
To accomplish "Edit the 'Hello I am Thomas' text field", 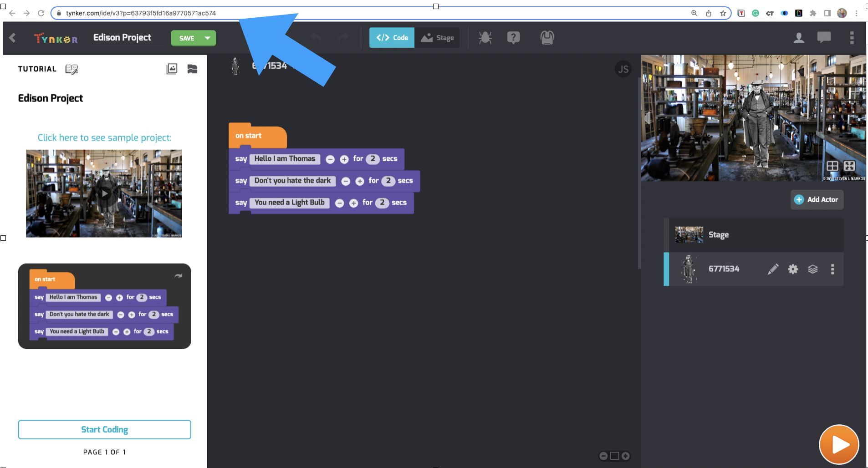I will (285, 159).
